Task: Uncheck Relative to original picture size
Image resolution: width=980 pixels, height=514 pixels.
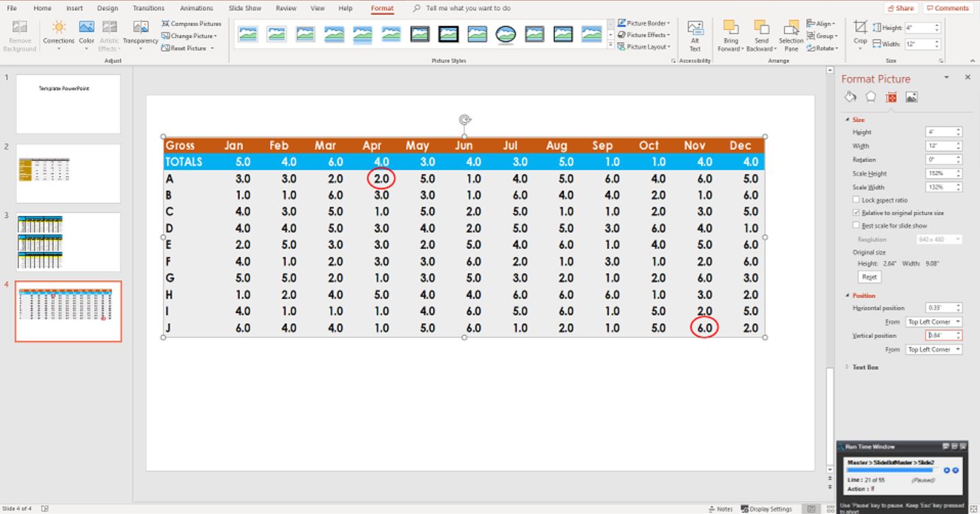Action: (857, 213)
